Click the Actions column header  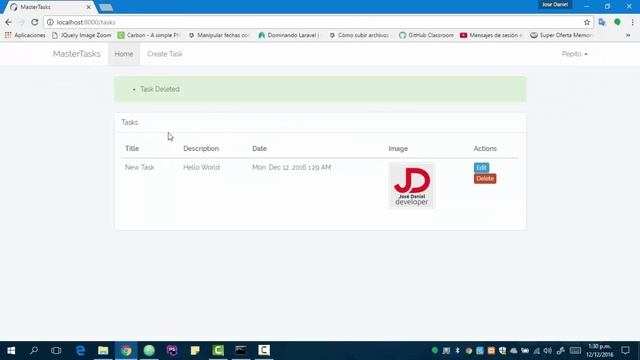485,149
